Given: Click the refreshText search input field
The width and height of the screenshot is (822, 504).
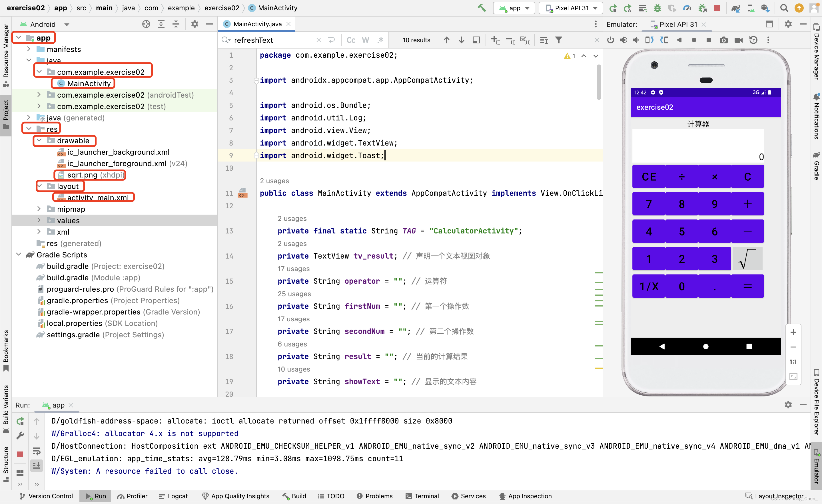Looking at the screenshot, I should [274, 40].
